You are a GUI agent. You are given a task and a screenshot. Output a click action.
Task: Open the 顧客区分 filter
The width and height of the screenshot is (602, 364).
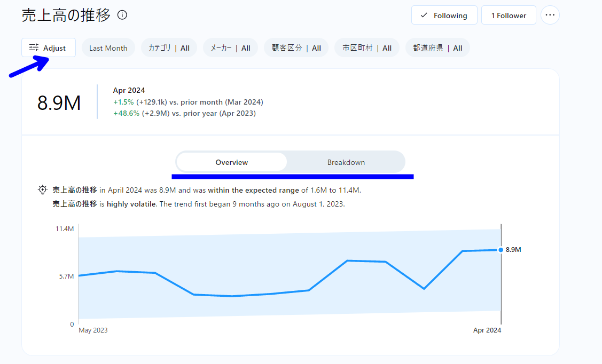pos(296,48)
